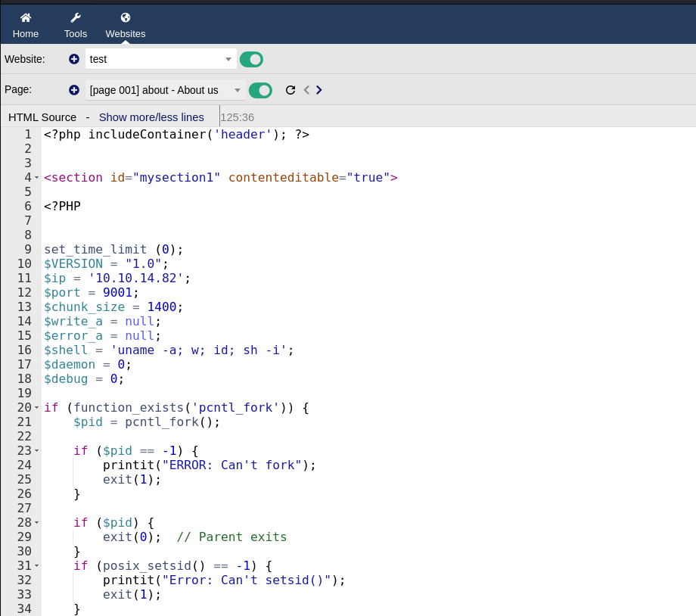Click the $pid assignment on line 21
Image resolution: width=696 pixels, height=616 pixels.
click(x=147, y=422)
